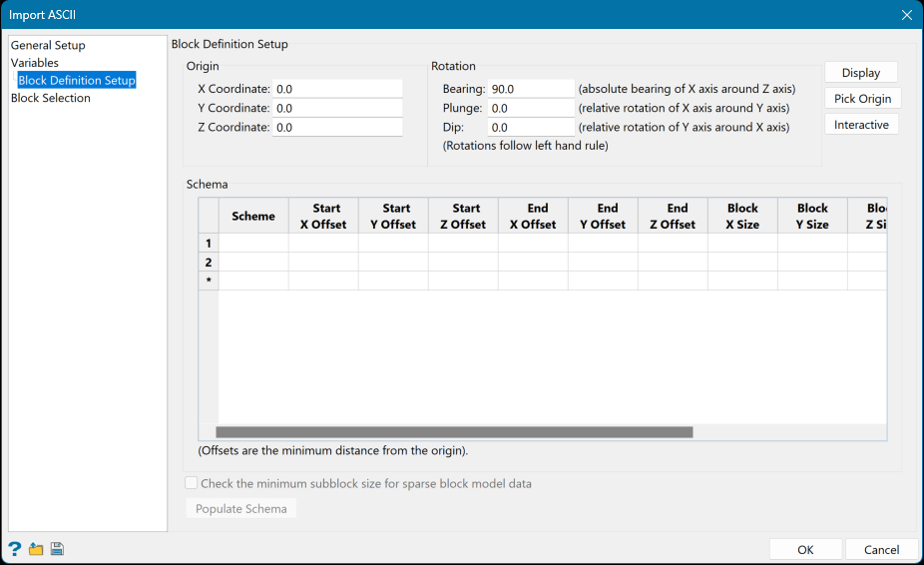Toggle minimum subblock size check checkbox
Screen dimensions: 924x565
tap(192, 484)
